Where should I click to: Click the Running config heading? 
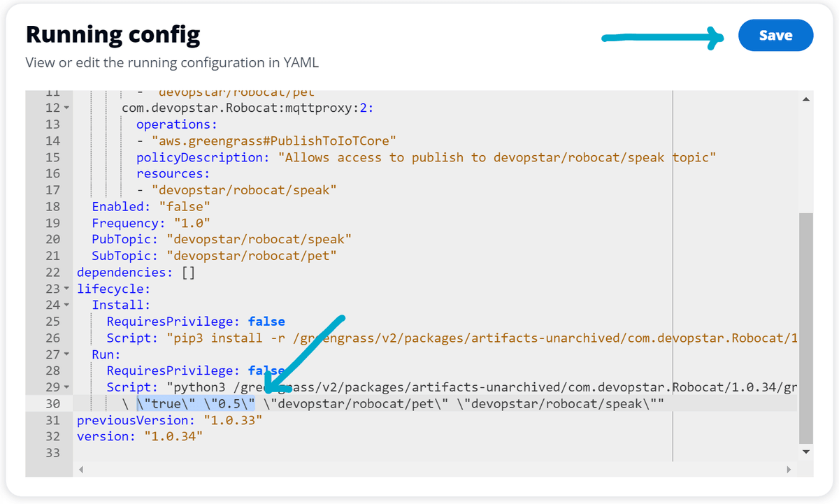tap(113, 34)
